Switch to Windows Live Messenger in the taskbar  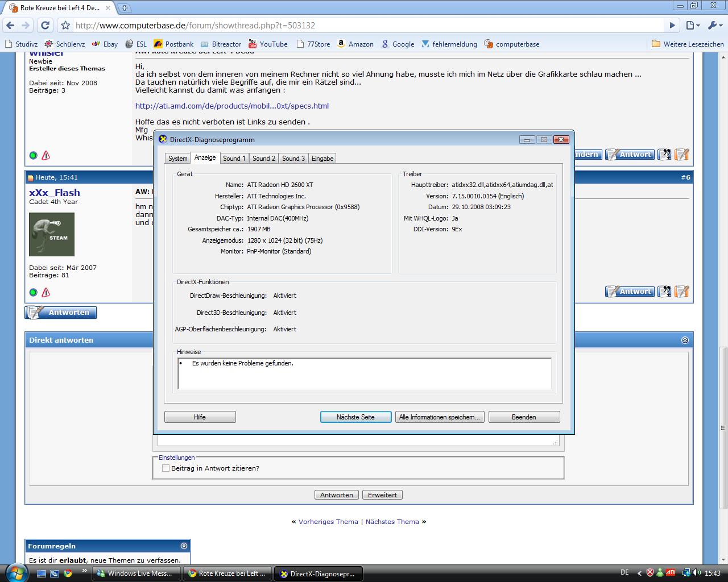[x=137, y=573]
